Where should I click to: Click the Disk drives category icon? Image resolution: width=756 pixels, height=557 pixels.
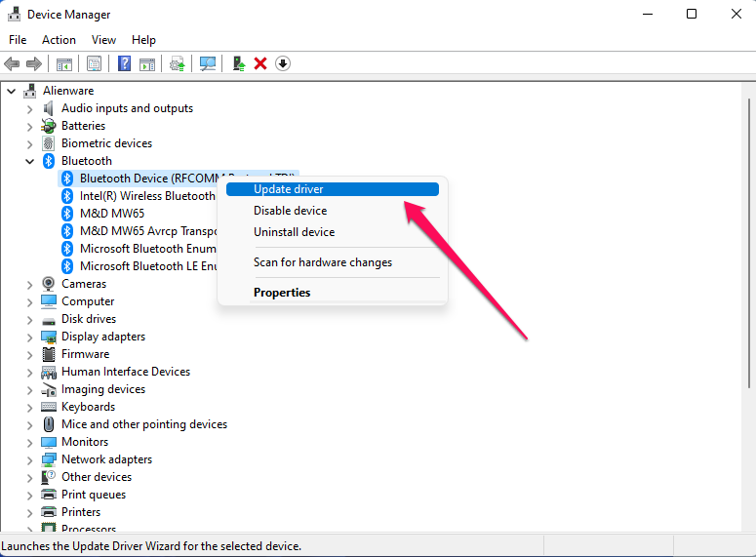coord(49,320)
